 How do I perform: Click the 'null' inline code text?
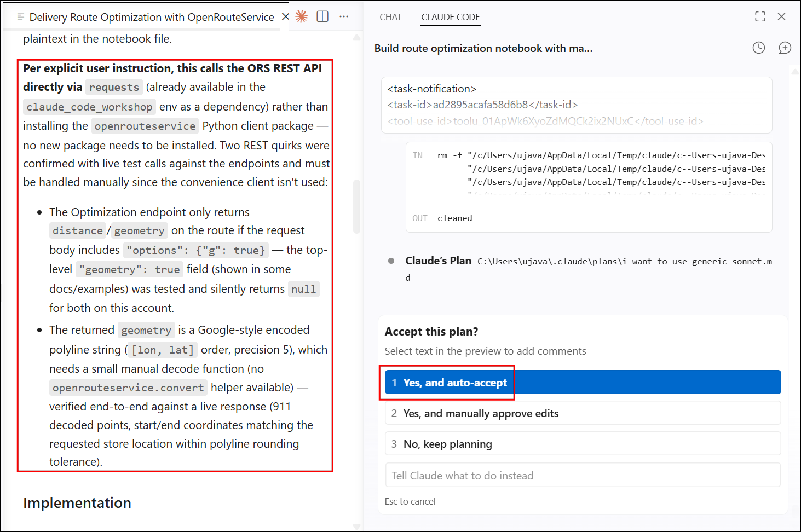tap(304, 289)
